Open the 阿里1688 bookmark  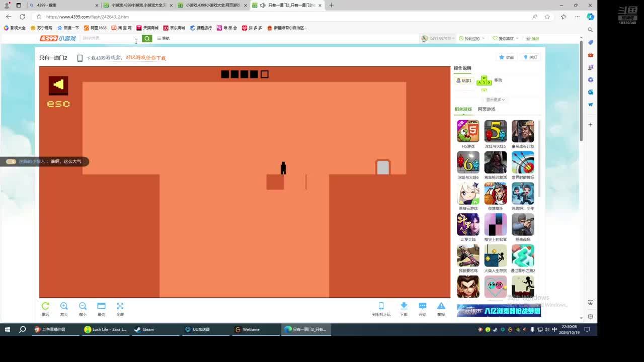95,28
